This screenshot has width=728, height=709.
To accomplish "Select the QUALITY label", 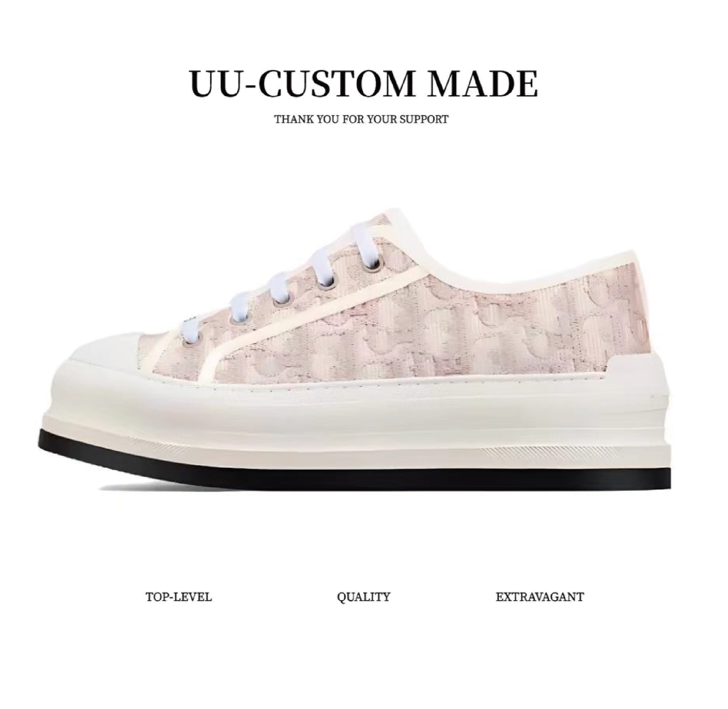I will coord(363,598).
